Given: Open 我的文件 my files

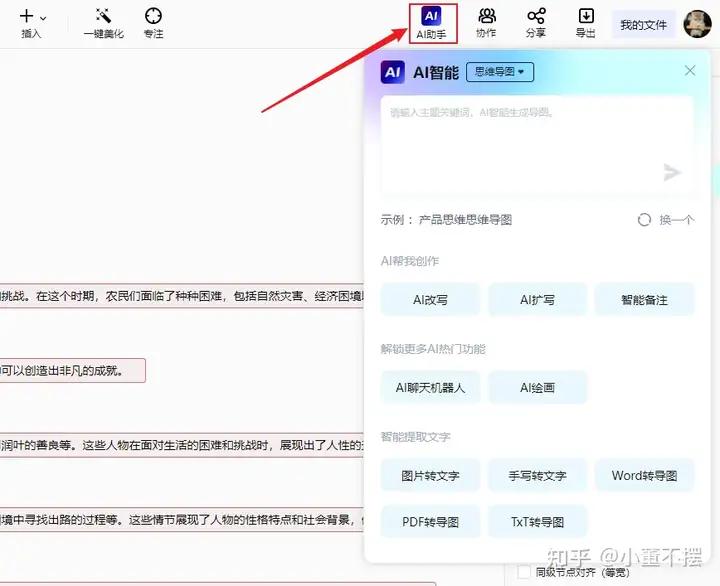Looking at the screenshot, I should [643, 25].
